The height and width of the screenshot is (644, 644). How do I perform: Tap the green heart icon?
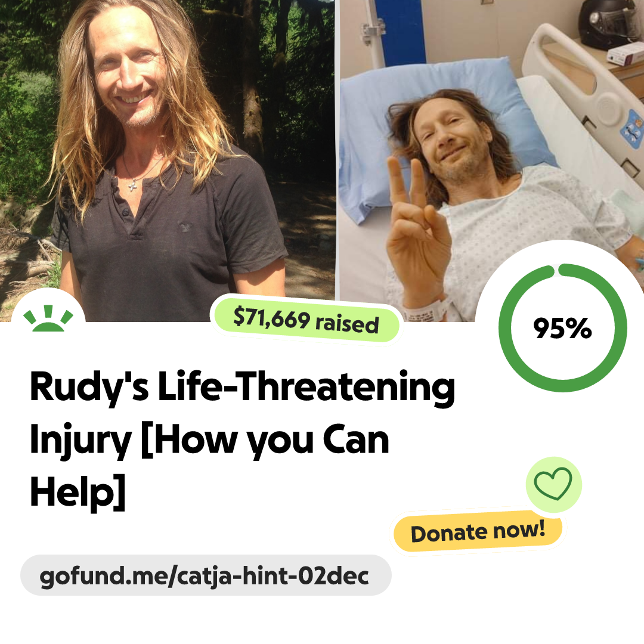(x=553, y=484)
